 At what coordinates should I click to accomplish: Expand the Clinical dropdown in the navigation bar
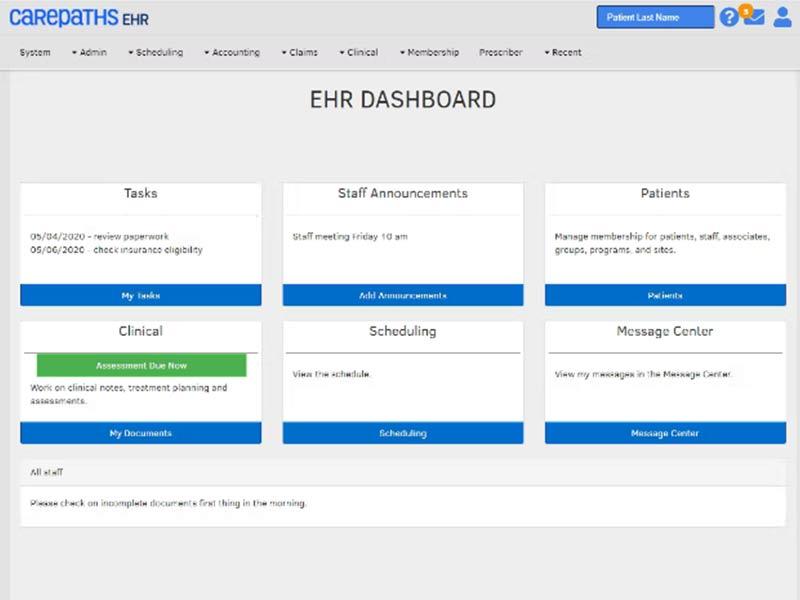pos(359,52)
